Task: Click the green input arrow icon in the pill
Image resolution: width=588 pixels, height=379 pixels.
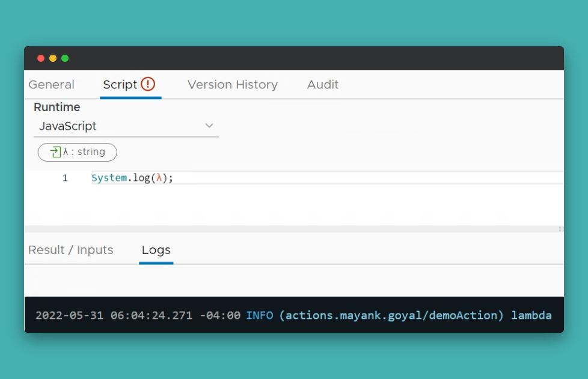Action: pyautogui.click(x=55, y=152)
